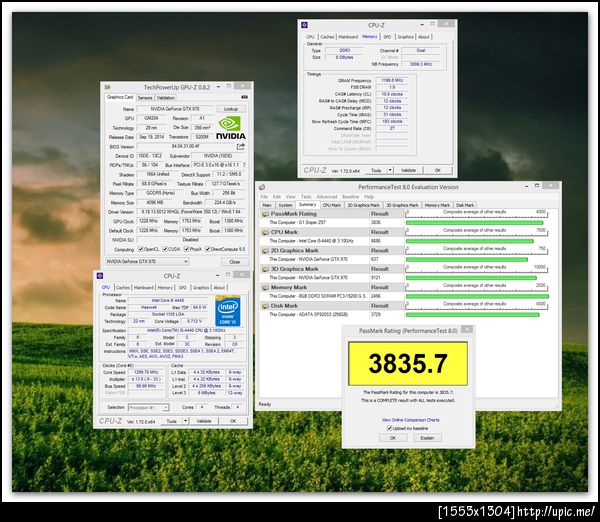Toggle the CUDA checkbox in GPU-Z

coord(165,249)
